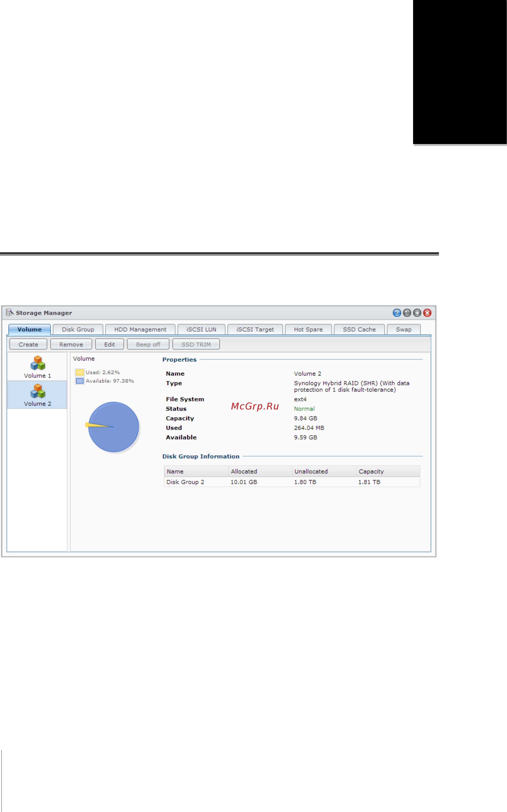Open the Disk Group tab
Image resolution: width=507 pixels, height=812 pixels.
[x=78, y=329]
